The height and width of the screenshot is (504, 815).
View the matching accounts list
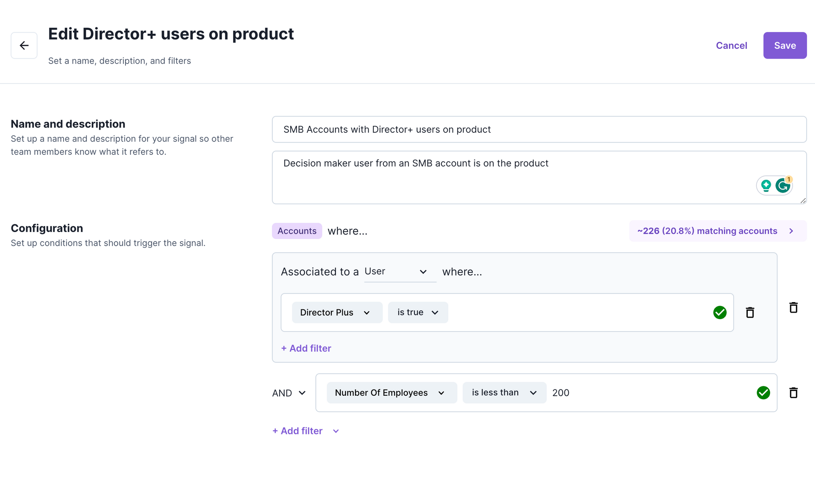[x=717, y=231]
